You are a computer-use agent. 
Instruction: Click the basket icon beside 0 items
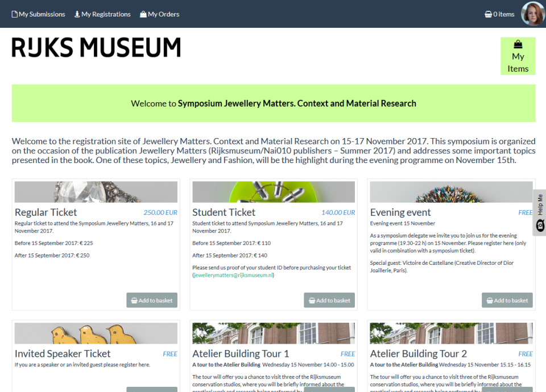point(488,14)
